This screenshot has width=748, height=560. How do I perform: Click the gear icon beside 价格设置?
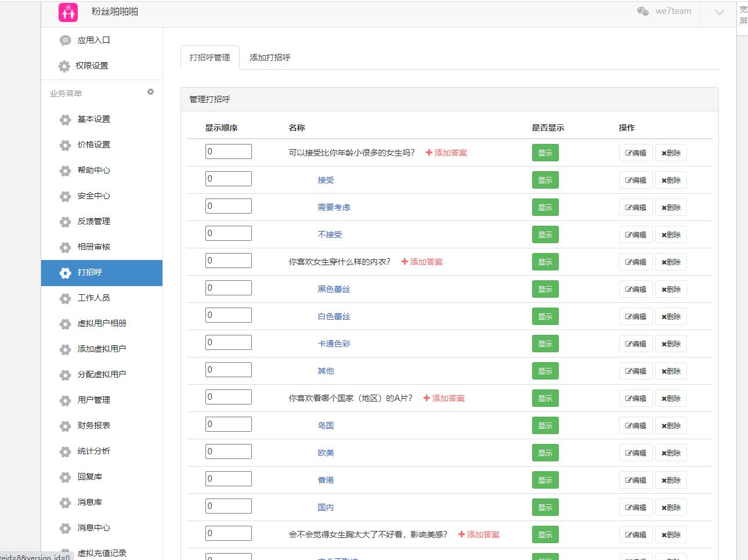pyautogui.click(x=66, y=145)
